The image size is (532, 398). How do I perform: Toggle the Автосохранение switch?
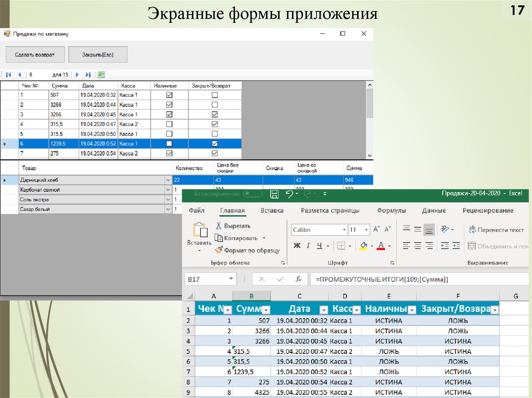click(254, 194)
